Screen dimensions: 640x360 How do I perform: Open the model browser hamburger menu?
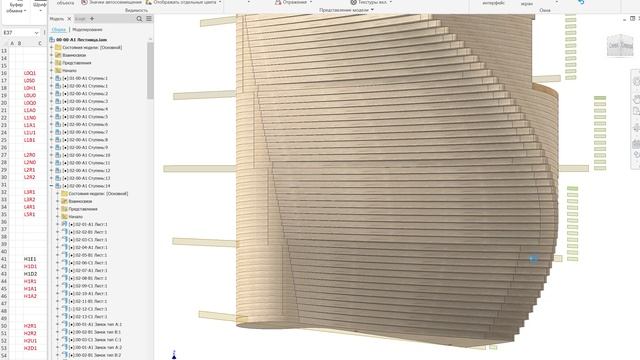click(149, 19)
